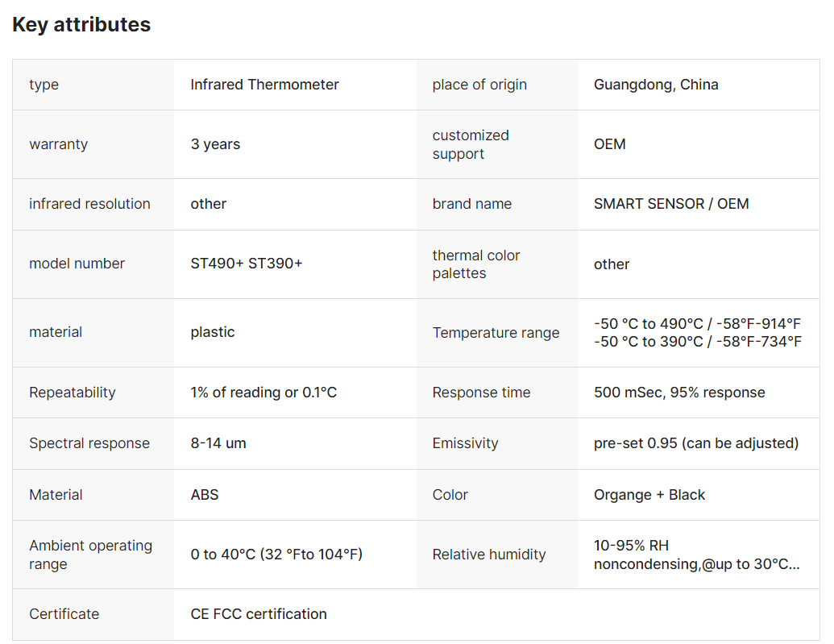Viewport: 834px width, 644px height.
Task: Select the ABS material value
Action: click(204, 494)
